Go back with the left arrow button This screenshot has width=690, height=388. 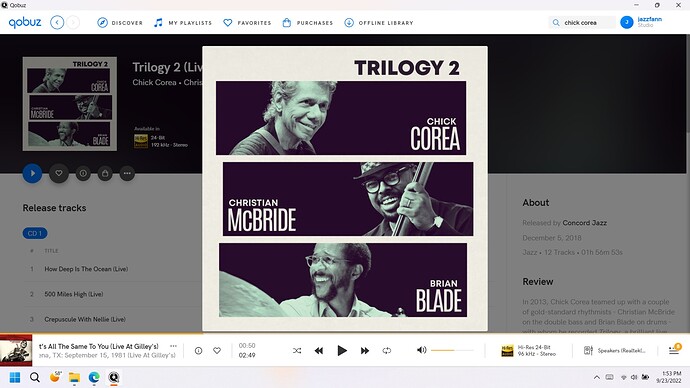[x=57, y=22]
